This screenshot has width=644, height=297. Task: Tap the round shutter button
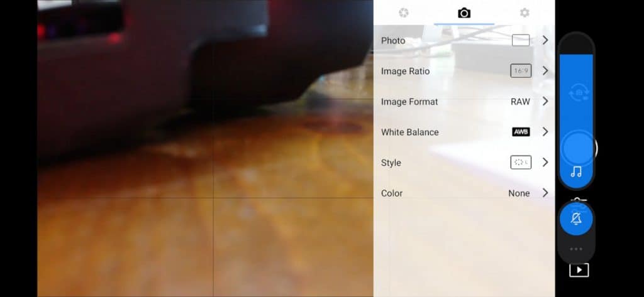pos(578,148)
